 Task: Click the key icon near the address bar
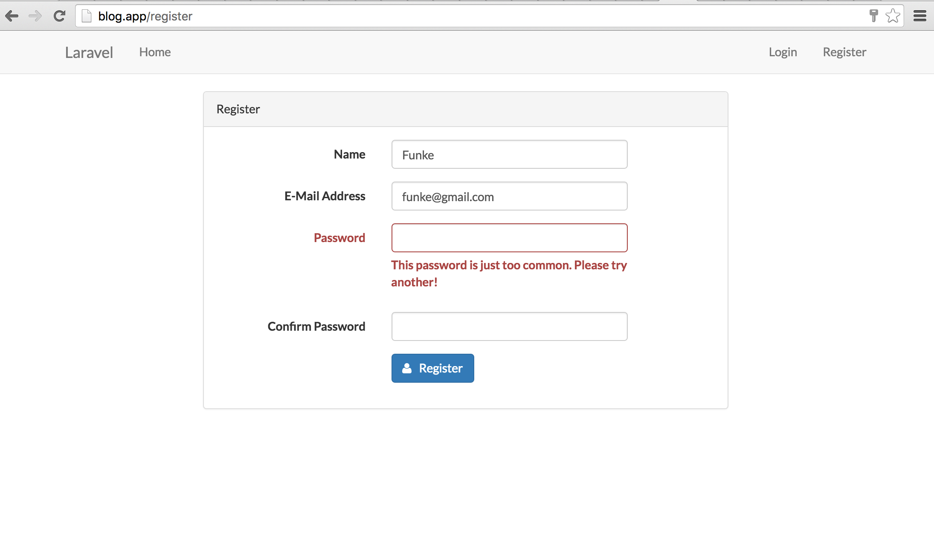click(873, 16)
